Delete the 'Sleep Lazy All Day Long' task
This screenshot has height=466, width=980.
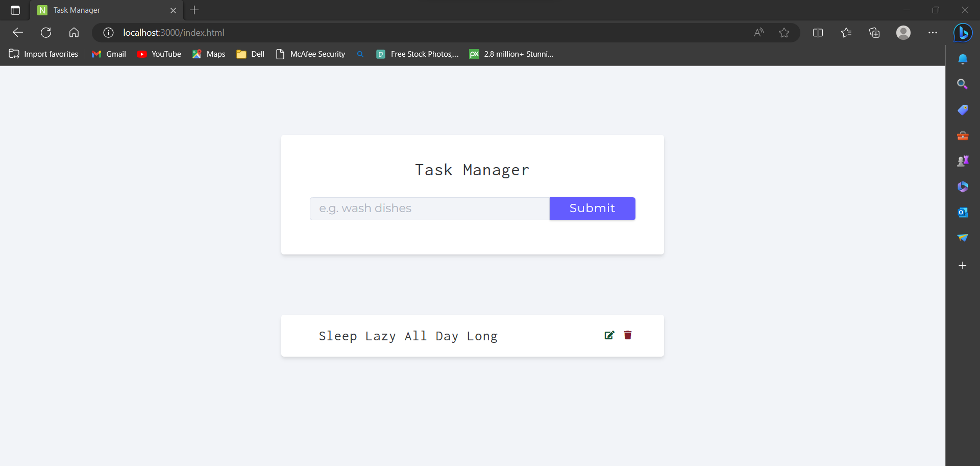(628, 335)
